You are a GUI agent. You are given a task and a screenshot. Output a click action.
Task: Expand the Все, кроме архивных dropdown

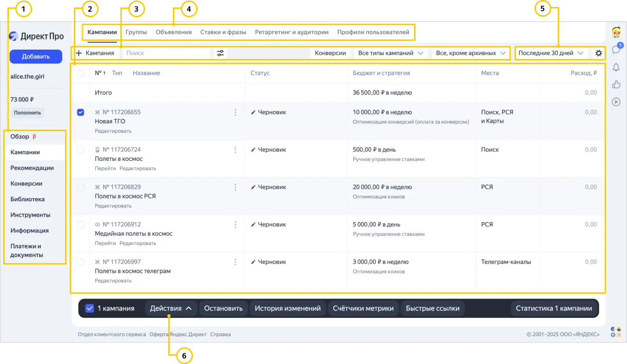click(471, 53)
